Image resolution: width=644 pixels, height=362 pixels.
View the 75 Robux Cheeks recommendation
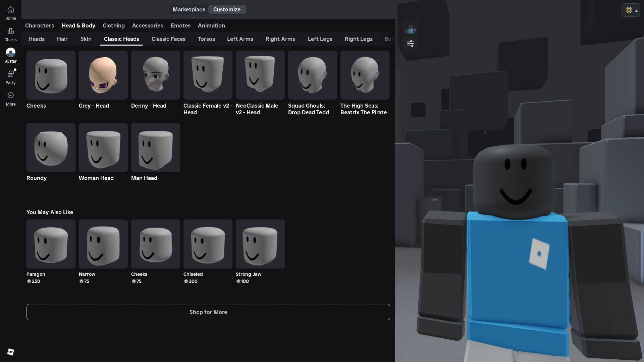click(156, 244)
